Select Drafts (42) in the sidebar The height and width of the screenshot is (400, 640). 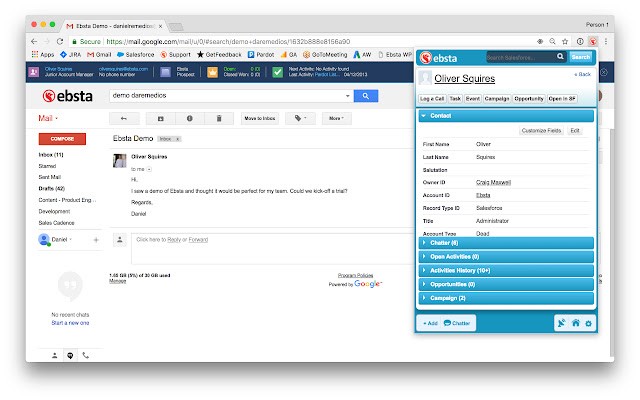click(52, 188)
